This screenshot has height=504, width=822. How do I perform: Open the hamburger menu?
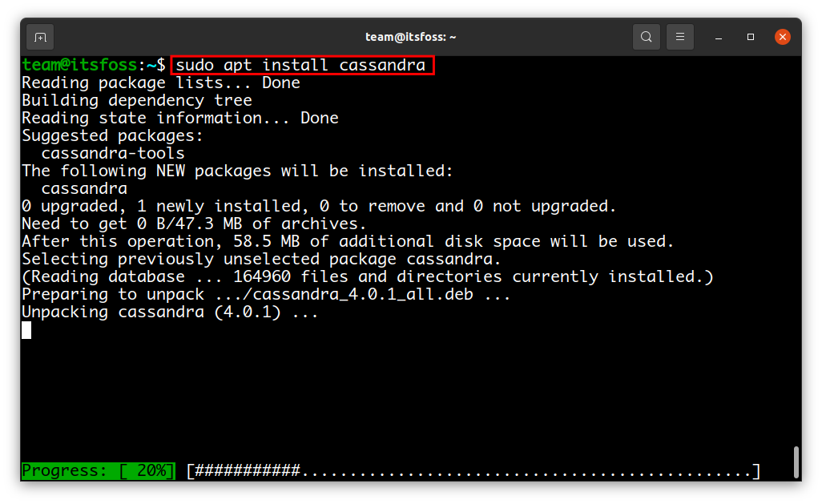[x=680, y=37]
